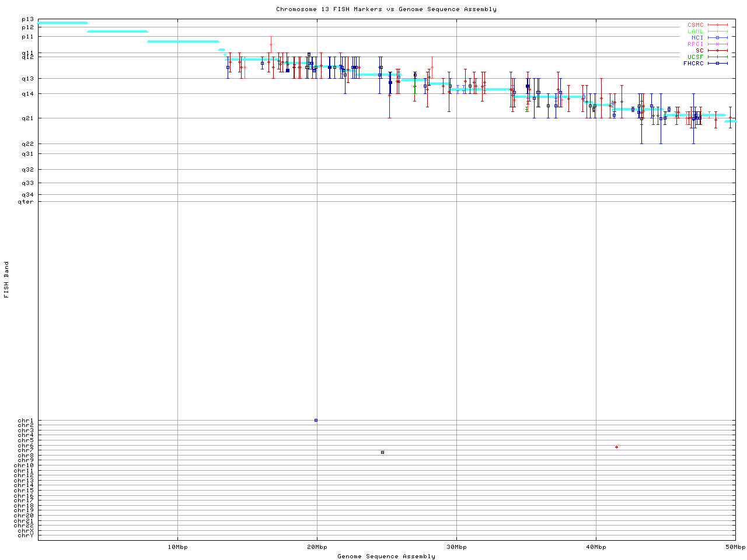The width and height of the screenshot is (747, 560).
Task: Click the Genome Sequence Assembly x-axis label
Action: pos(386,556)
